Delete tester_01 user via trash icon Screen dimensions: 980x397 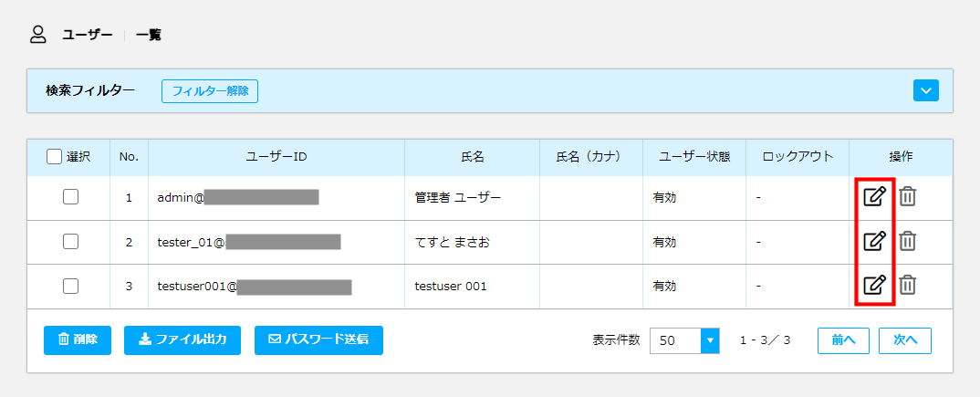tap(908, 241)
